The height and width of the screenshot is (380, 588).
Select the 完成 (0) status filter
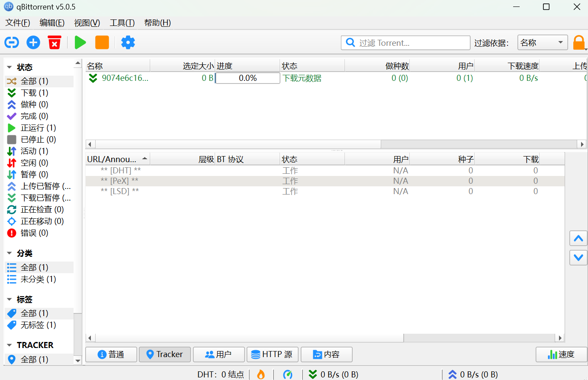(x=39, y=116)
